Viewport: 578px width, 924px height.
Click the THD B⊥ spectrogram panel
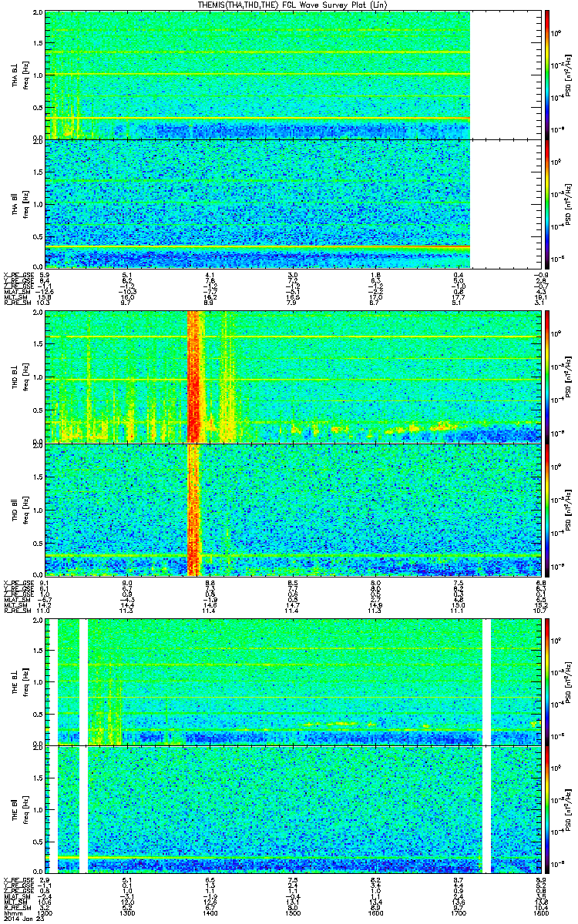pyautogui.click(x=291, y=375)
